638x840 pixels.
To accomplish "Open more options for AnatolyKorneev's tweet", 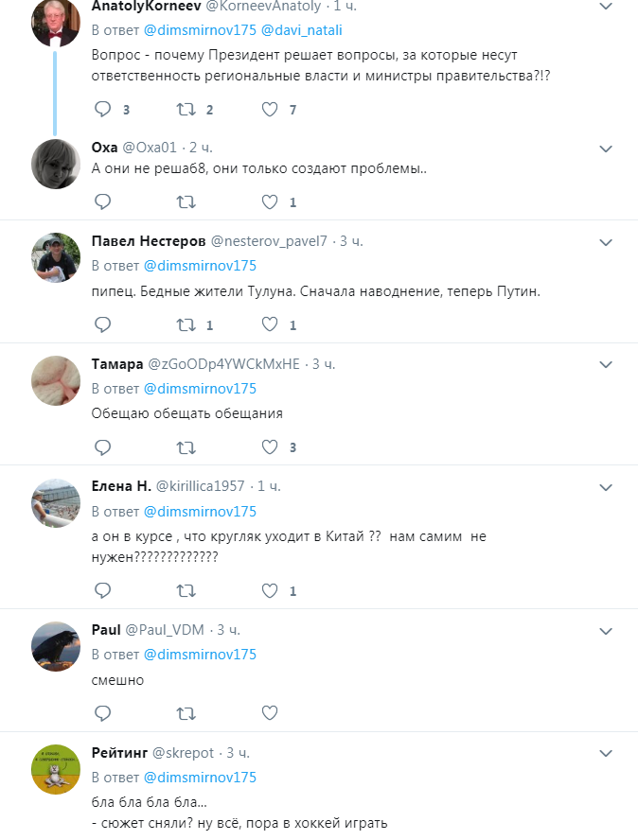I will point(607,6).
